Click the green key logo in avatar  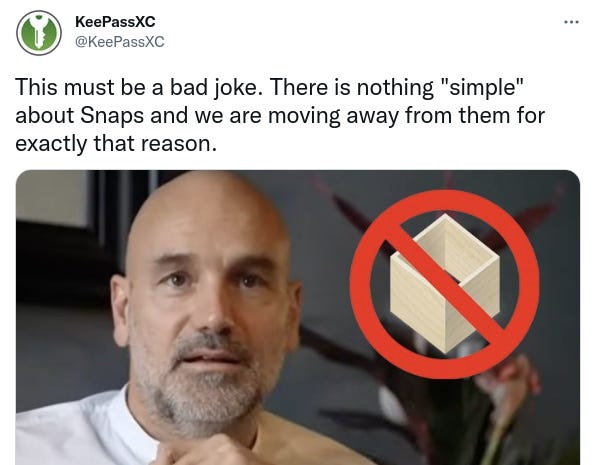click(x=39, y=33)
